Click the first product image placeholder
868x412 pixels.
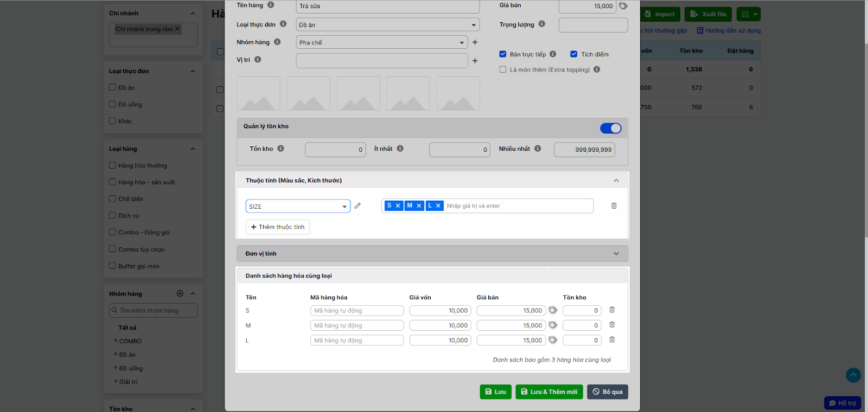click(x=259, y=93)
